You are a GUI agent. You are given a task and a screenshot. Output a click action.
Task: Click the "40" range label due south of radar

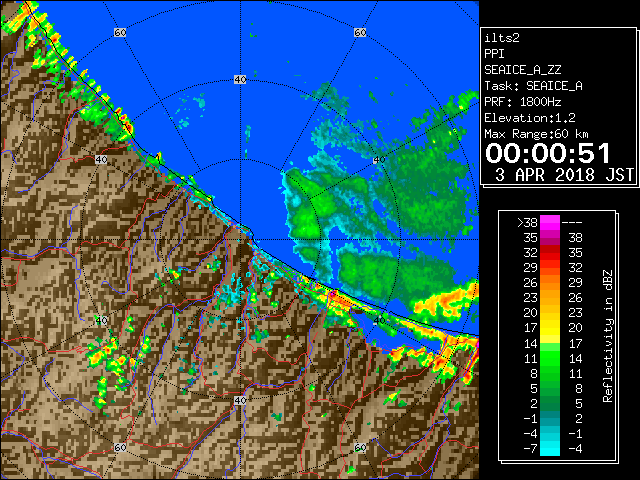tap(240, 400)
